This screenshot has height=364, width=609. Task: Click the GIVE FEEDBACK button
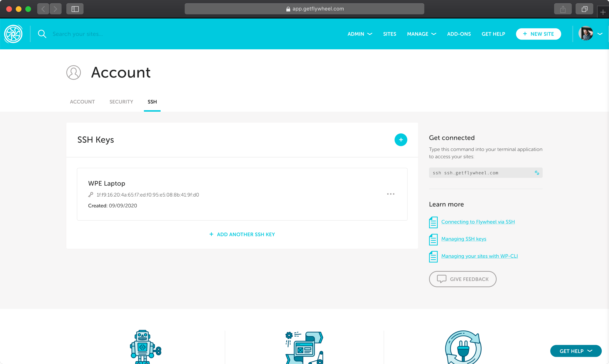pyautogui.click(x=462, y=279)
